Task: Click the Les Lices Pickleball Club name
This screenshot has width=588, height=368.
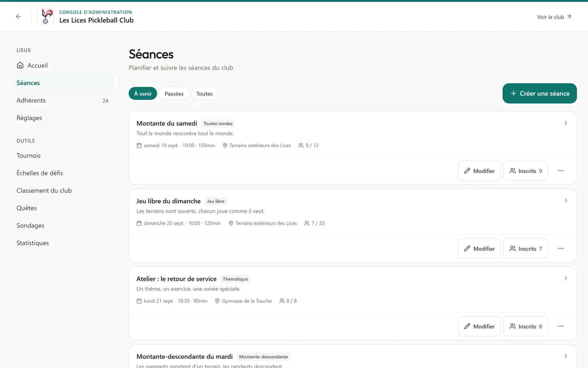Action: pos(96,20)
